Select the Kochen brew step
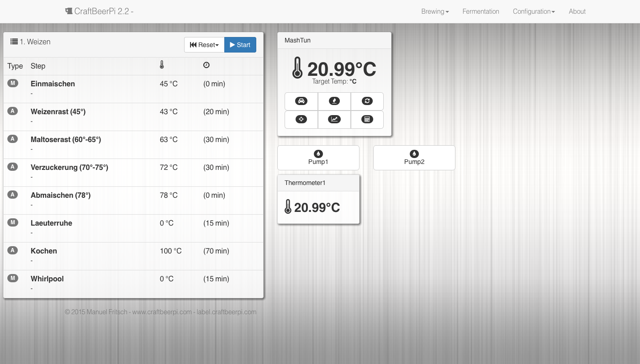 tap(44, 251)
